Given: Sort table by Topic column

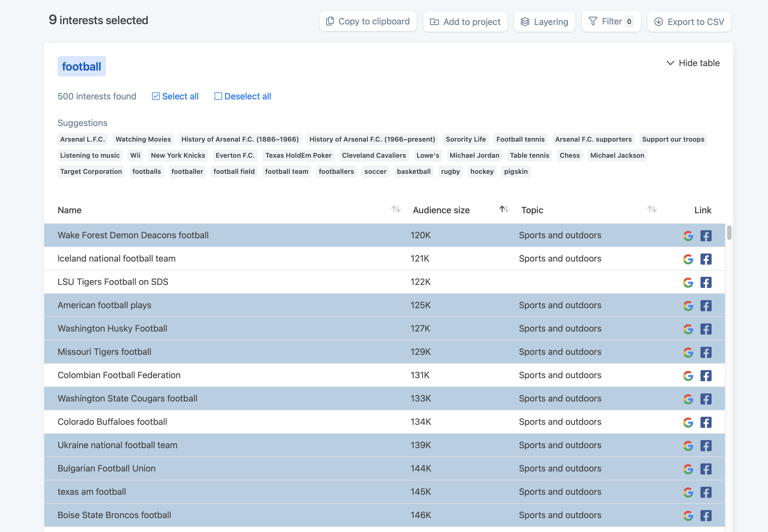Looking at the screenshot, I should pyautogui.click(x=652, y=209).
